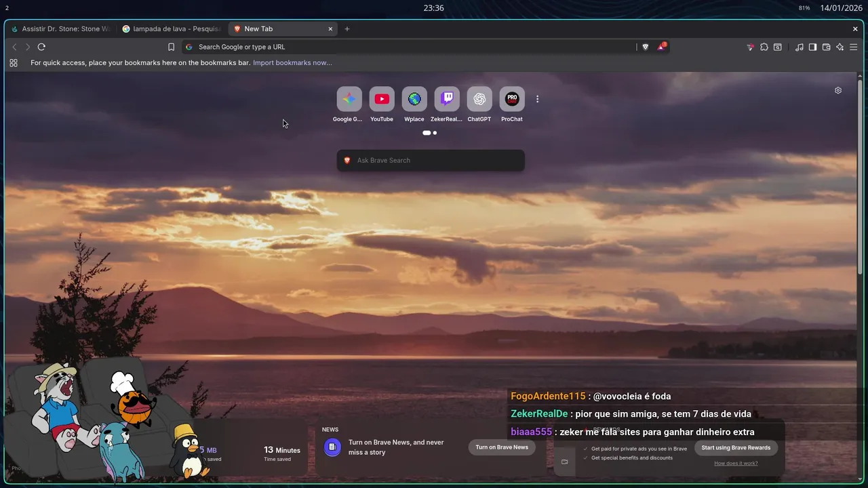Open the tab groups grid icon in the bookmarks bar

coord(14,62)
